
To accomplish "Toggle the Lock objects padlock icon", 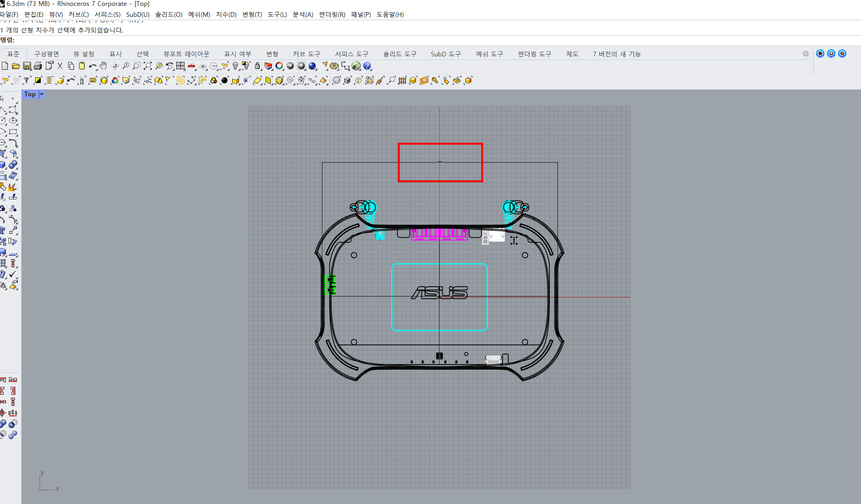I will [257, 66].
